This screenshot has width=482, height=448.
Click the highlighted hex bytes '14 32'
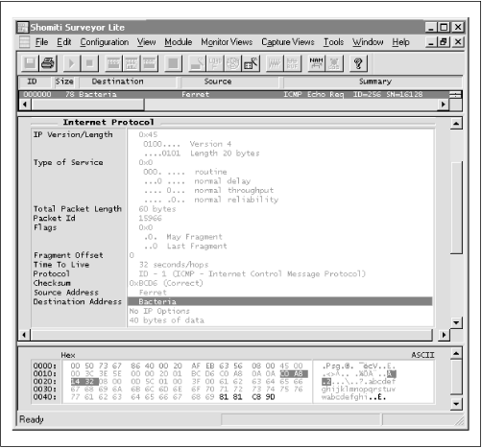click(84, 382)
